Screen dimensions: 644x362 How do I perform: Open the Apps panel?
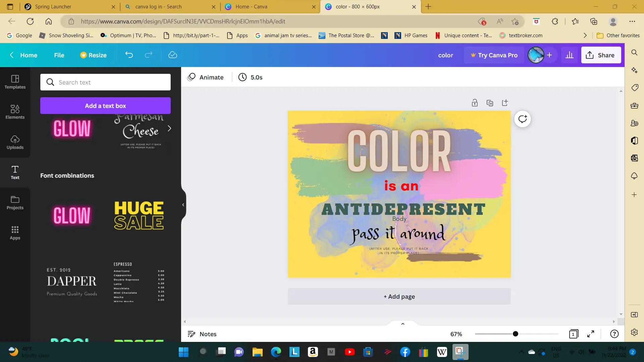point(15,233)
